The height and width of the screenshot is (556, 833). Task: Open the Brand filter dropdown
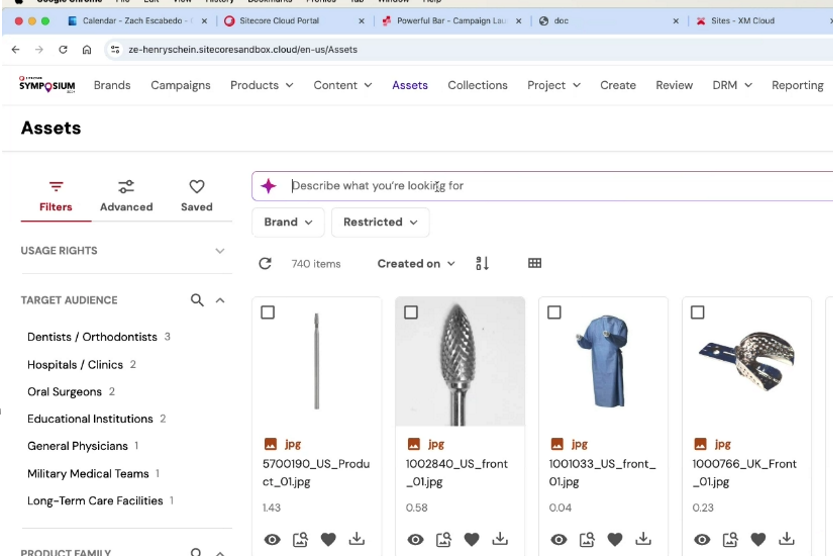click(x=288, y=222)
